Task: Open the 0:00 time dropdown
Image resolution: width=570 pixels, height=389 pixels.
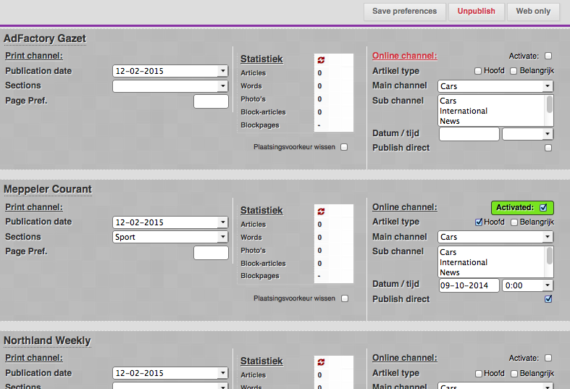Action: pos(527,285)
